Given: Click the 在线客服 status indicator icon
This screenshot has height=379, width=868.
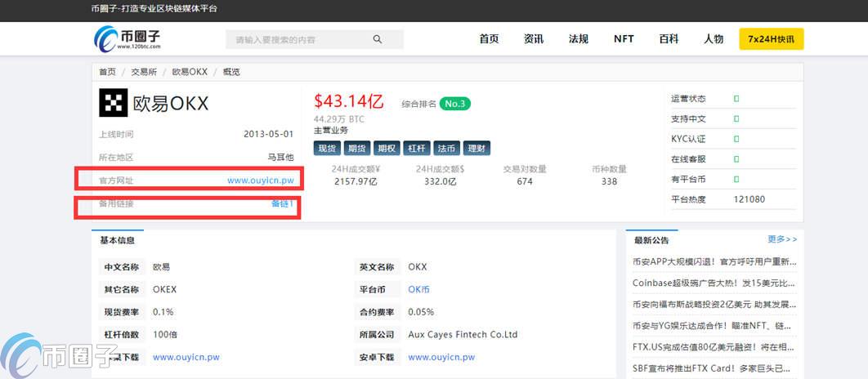Looking at the screenshot, I should coord(736,158).
